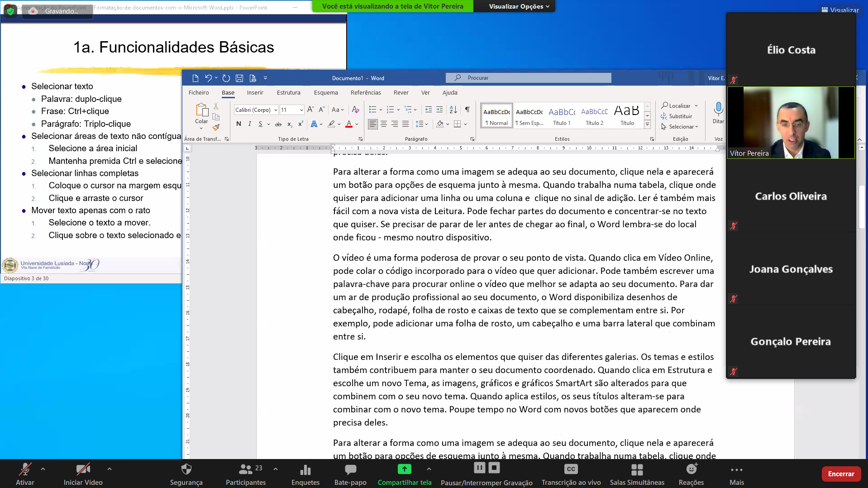Click Substituir in the Edição group
The image size is (868, 488).
[x=676, y=116]
